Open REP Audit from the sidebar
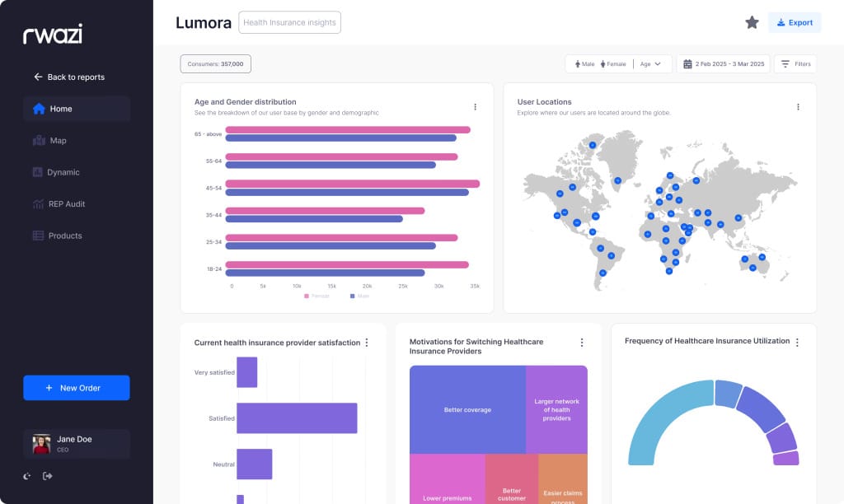The width and height of the screenshot is (844, 504). 66,204
